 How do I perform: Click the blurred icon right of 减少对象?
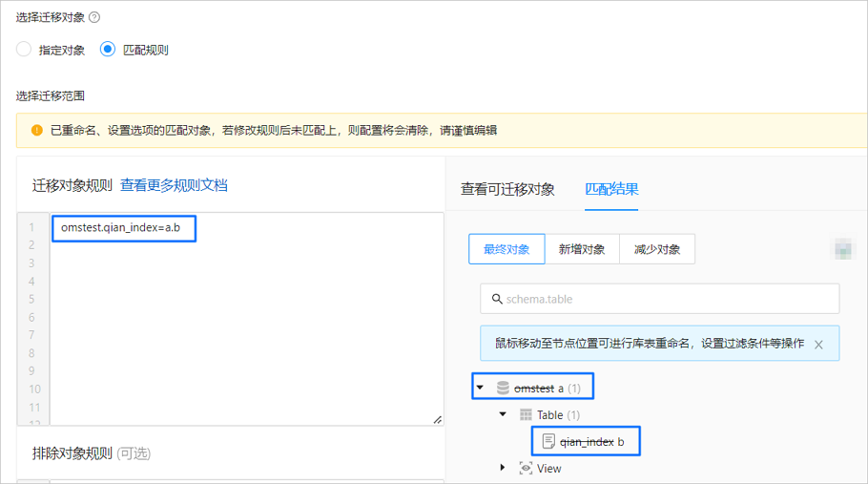pos(843,249)
